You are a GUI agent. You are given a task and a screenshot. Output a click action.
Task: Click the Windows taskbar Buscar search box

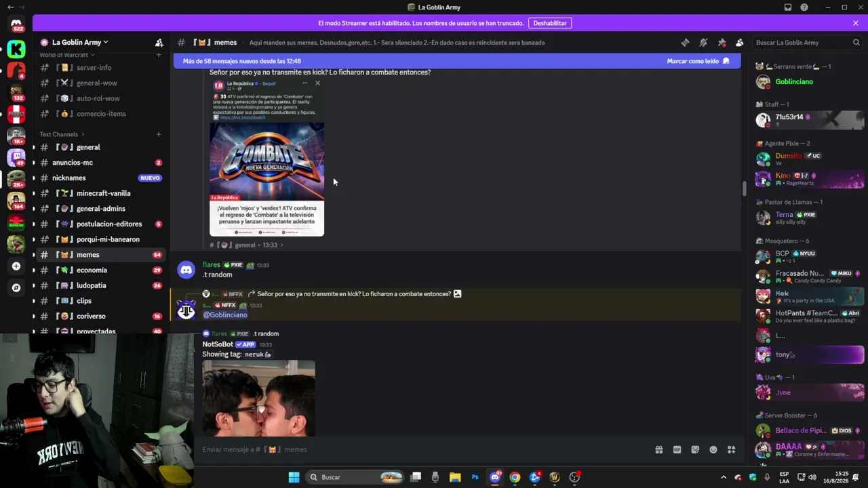[x=356, y=477]
